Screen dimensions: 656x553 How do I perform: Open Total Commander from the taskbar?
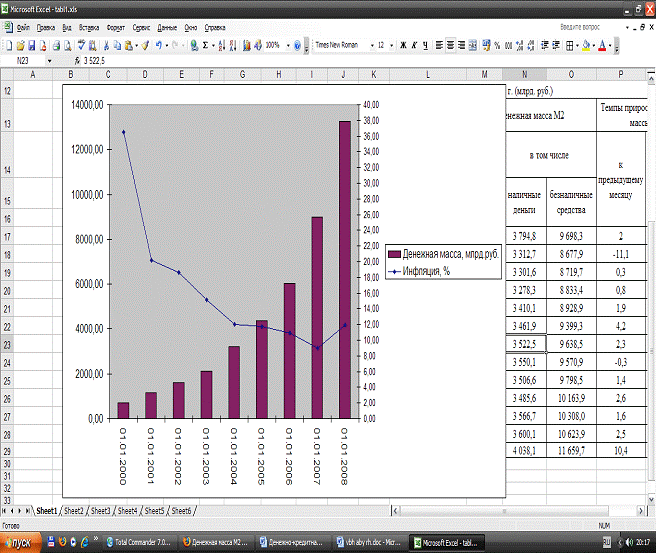click(x=140, y=542)
